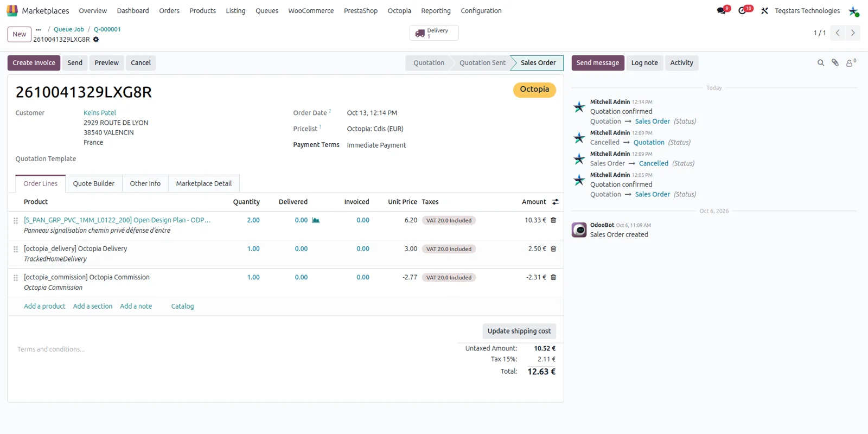Select the Order Lines tab
Viewport: 868px width, 434px height.
tap(41, 184)
